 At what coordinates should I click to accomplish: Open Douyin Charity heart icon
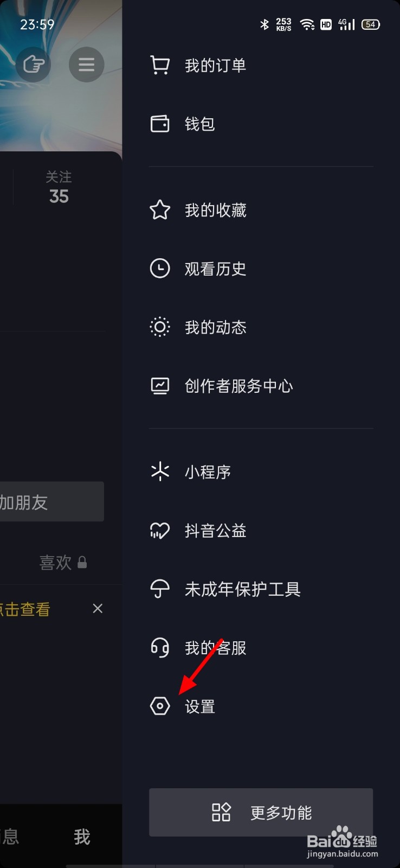click(160, 530)
